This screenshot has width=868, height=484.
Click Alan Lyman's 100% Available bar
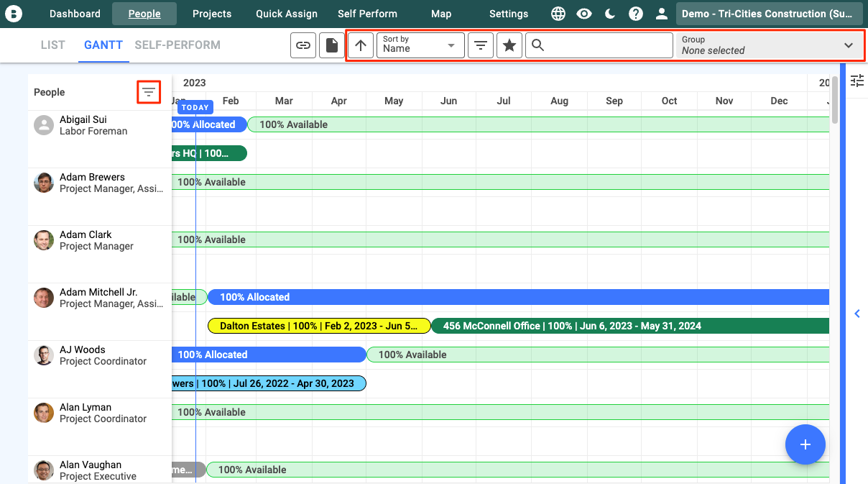point(501,412)
